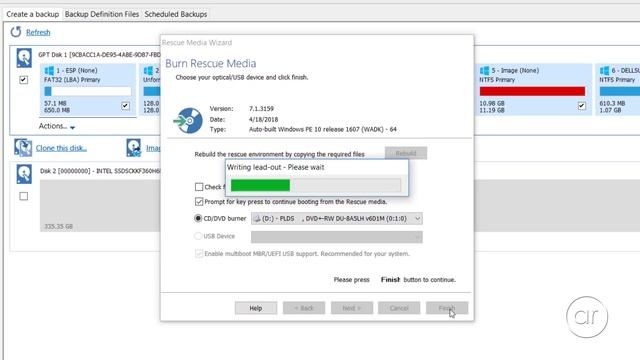Click the Image this disk link

153,148
